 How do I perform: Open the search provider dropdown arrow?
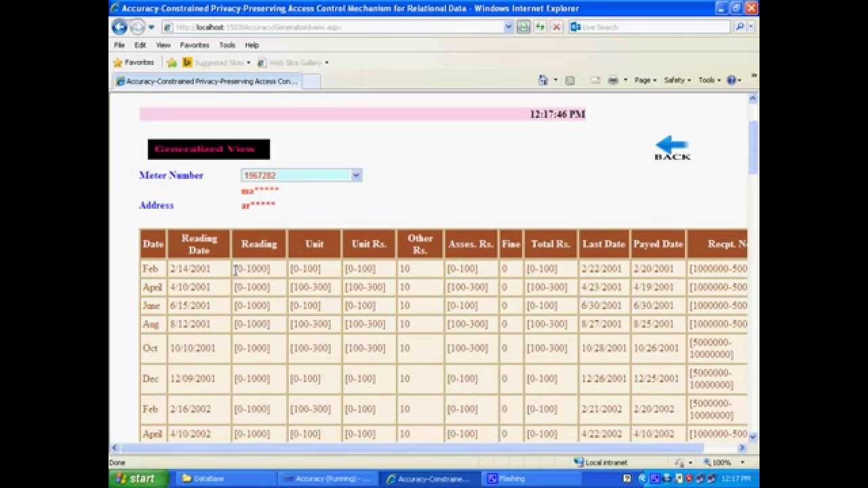pyautogui.click(x=749, y=27)
